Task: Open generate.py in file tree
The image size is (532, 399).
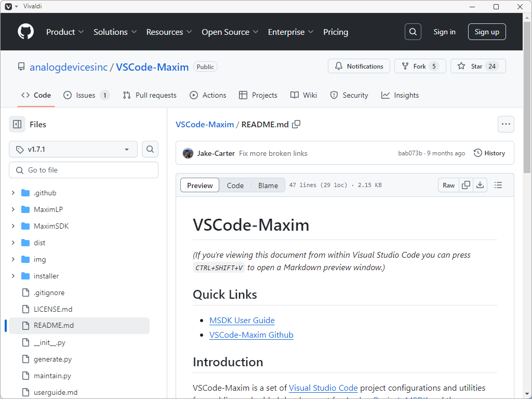Action: (x=52, y=359)
